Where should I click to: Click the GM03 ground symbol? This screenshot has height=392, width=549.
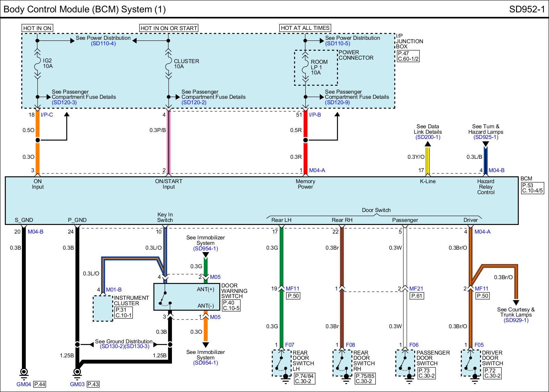tap(77, 372)
